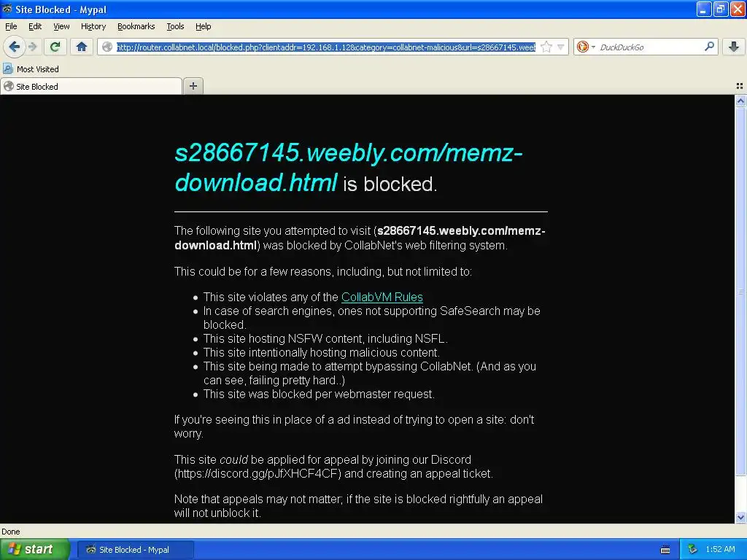This screenshot has width=747, height=560.
Task: Click the blocked URL heading in cyan
Action: [348, 168]
